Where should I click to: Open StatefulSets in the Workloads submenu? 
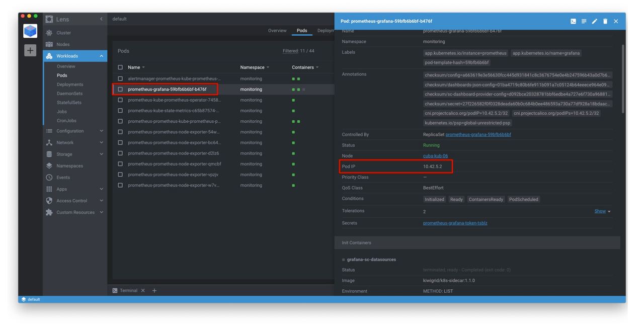[69, 103]
